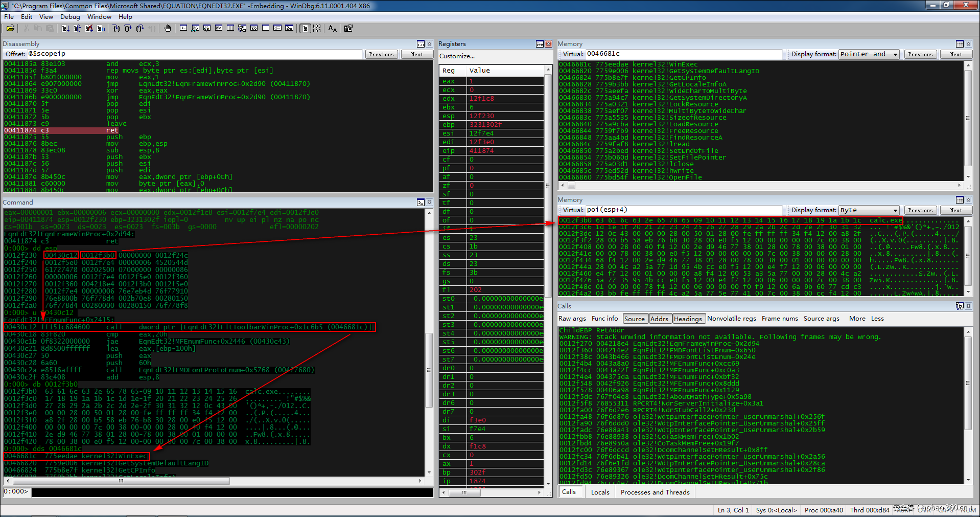The width and height of the screenshot is (980, 517).
Task: Click the Restart debugging toolbar icon
Action: pyautogui.click(x=78, y=29)
